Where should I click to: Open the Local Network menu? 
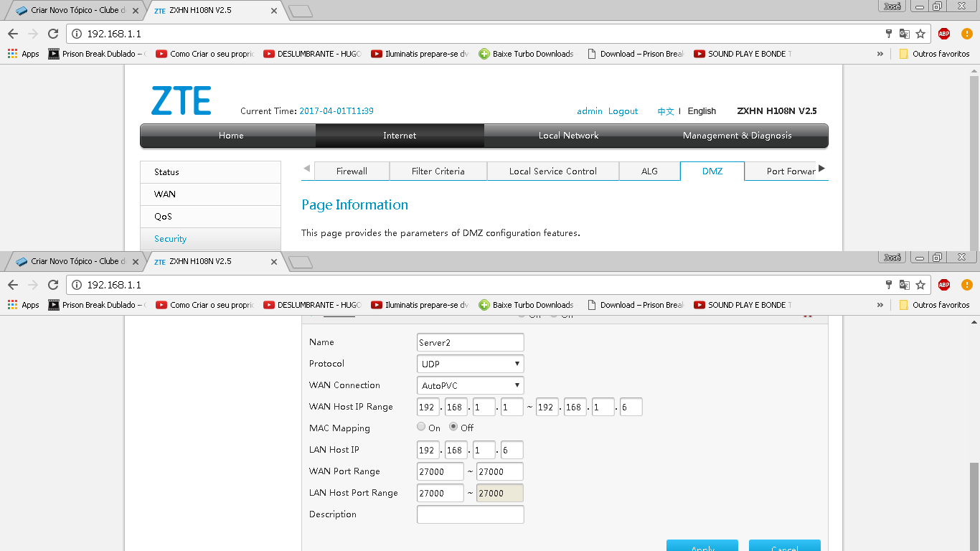point(568,136)
